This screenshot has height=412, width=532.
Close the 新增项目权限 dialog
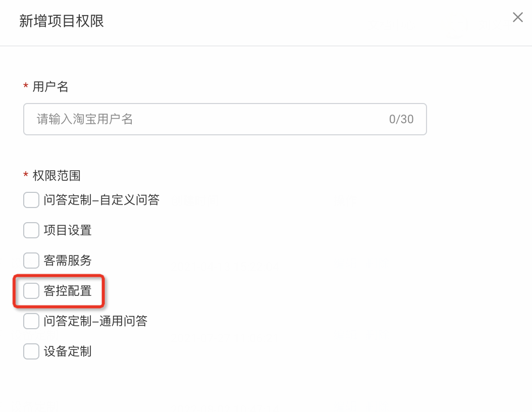[517, 17]
